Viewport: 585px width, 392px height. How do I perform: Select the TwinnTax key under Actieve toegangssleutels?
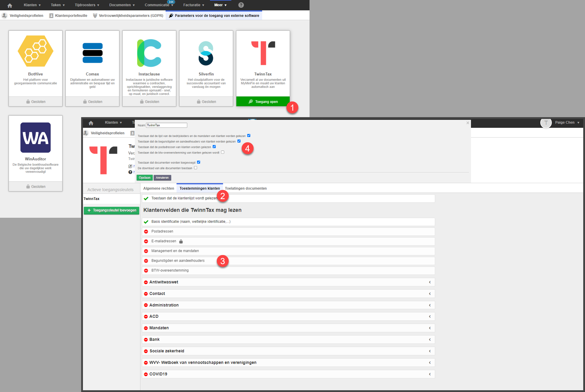[111, 199]
